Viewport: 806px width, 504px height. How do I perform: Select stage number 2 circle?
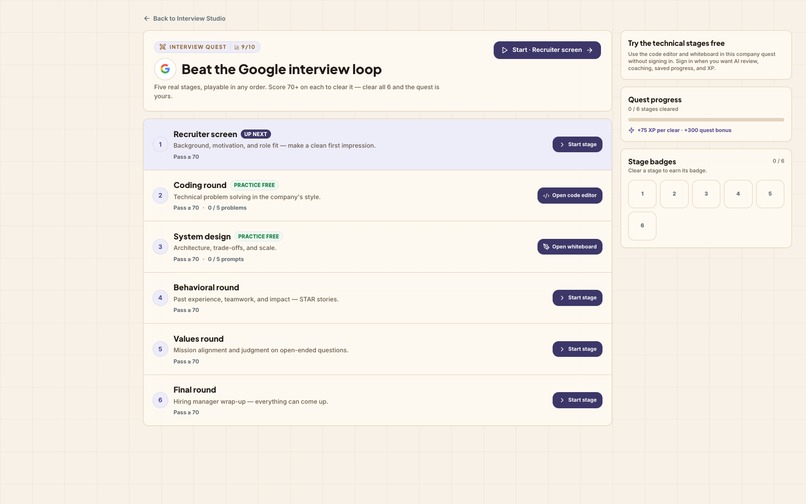coord(160,195)
